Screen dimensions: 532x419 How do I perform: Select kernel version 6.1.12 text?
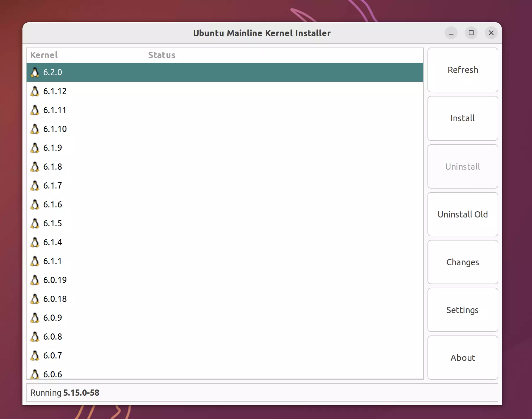55,91
